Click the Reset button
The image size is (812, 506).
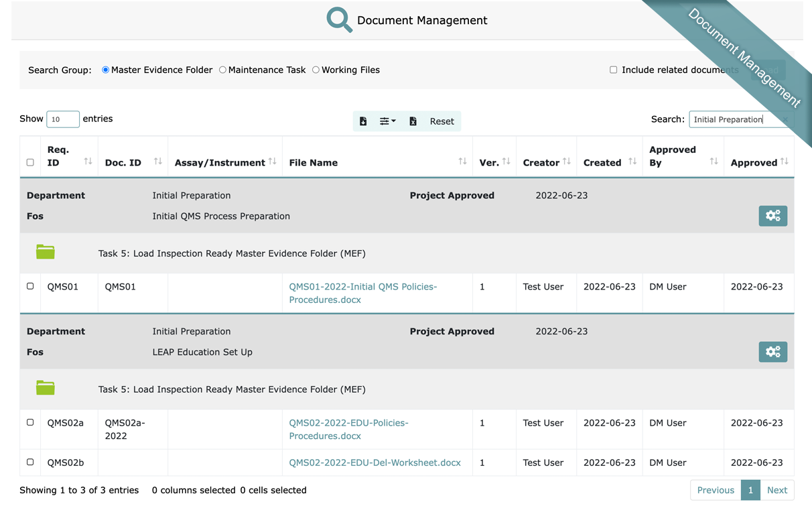442,121
